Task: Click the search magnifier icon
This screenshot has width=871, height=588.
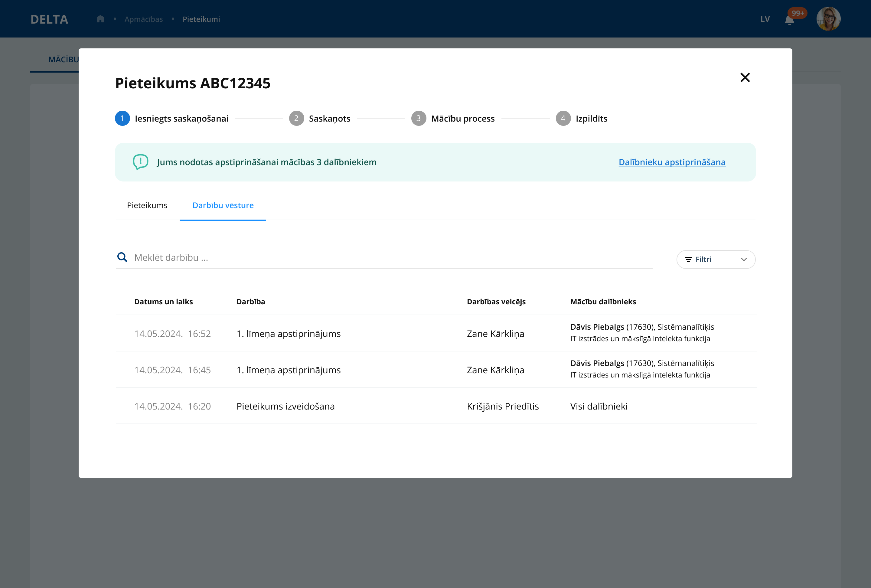Action: [x=122, y=257]
